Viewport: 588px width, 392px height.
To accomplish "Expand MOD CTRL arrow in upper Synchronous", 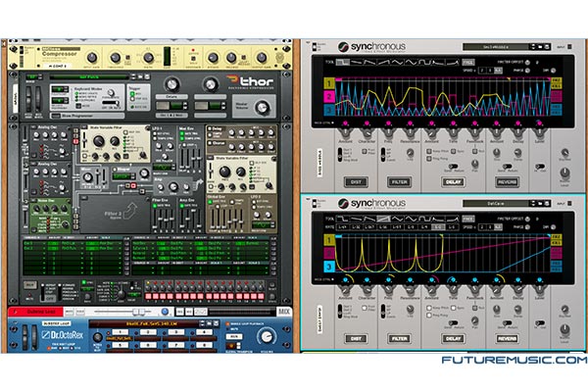I will (332, 123).
